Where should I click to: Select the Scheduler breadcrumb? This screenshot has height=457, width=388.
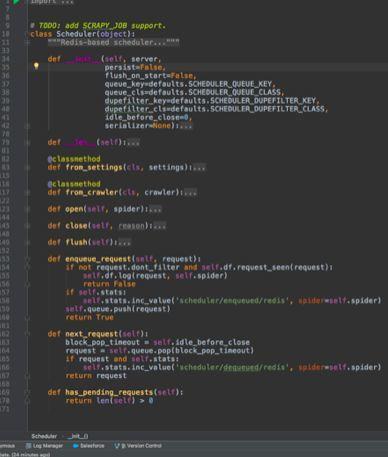tap(44, 436)
